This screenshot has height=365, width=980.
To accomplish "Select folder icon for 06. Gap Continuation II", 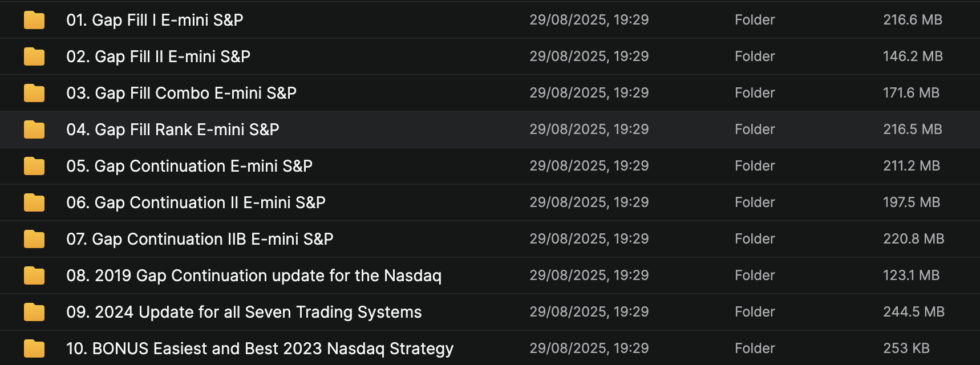I will point(34,202).
